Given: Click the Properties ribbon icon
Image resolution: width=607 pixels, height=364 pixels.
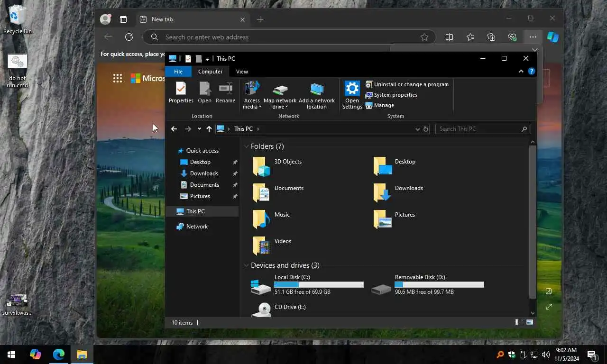Looking at the screenshot, I should coord(181,89).
